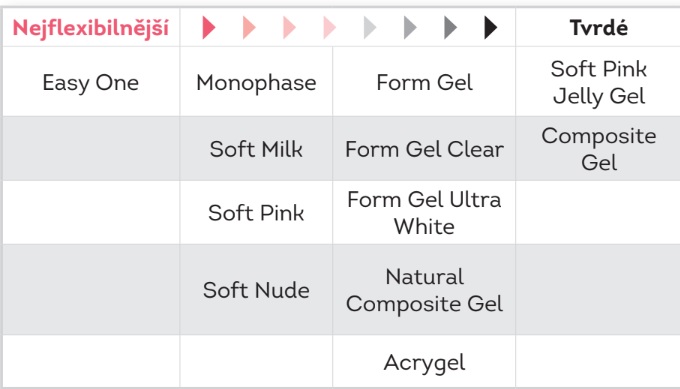Click the lightest pink arrow

329,28
